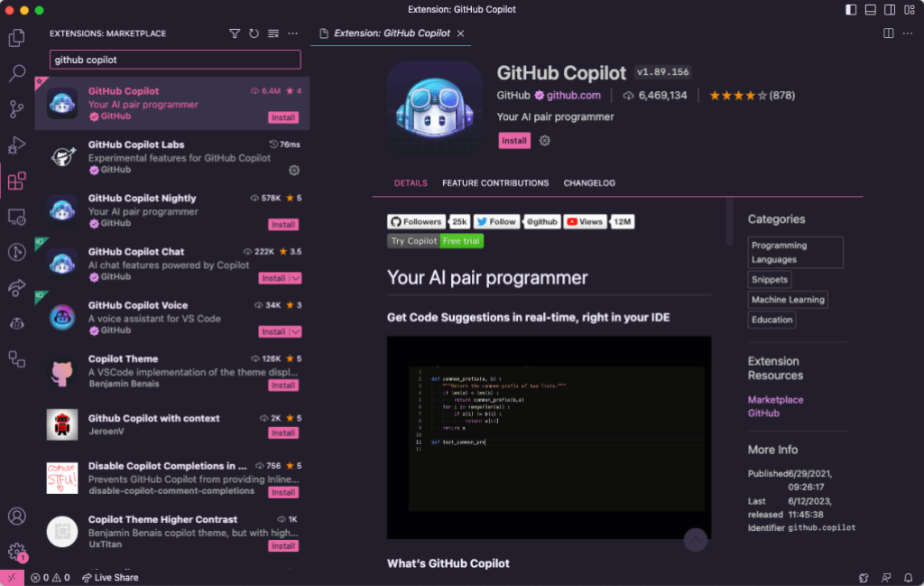Image resolution: width=924 pixels, height=586 pixels.
Task: Click Live Share in the status bar
Action: pyautogui.click(x=110, y=578)
